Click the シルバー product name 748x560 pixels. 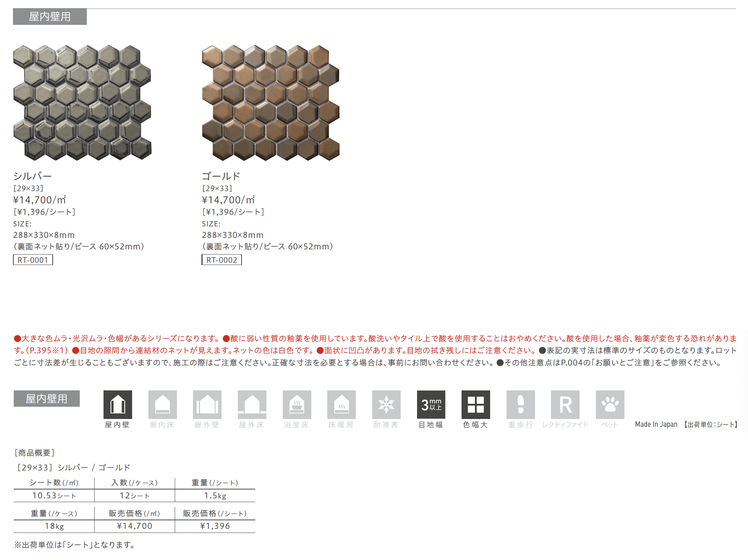tap(33, 176)
